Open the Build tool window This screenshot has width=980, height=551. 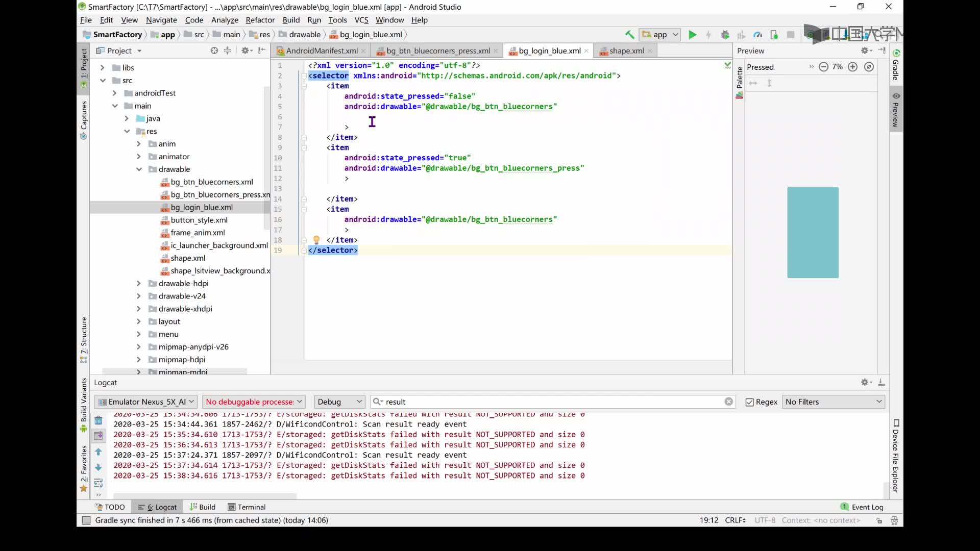pos(203,507)
